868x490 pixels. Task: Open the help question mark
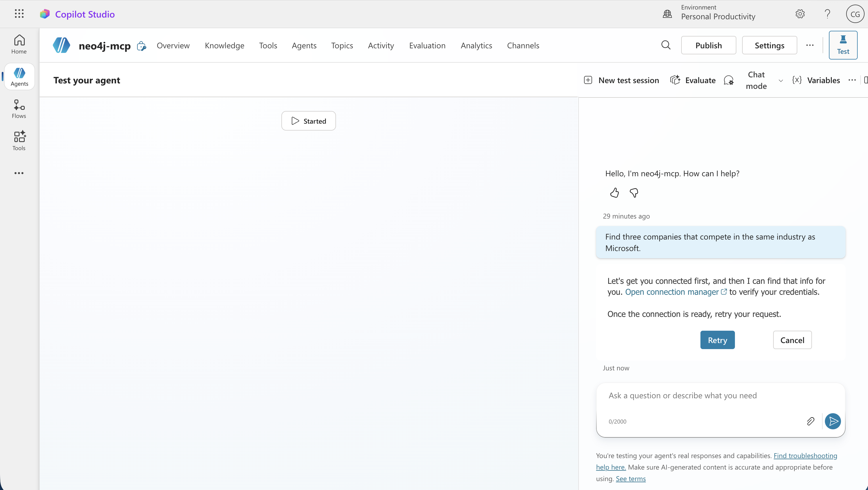click(x=827, y=14)
